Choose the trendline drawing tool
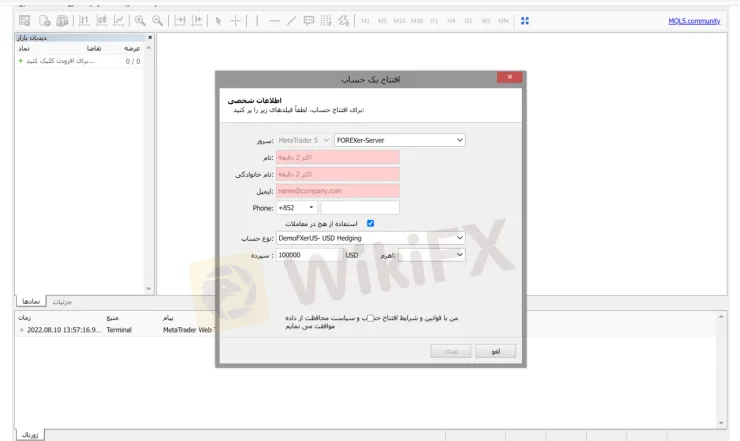The width and height of the screenshot is (740, 441). coord(291,20)
